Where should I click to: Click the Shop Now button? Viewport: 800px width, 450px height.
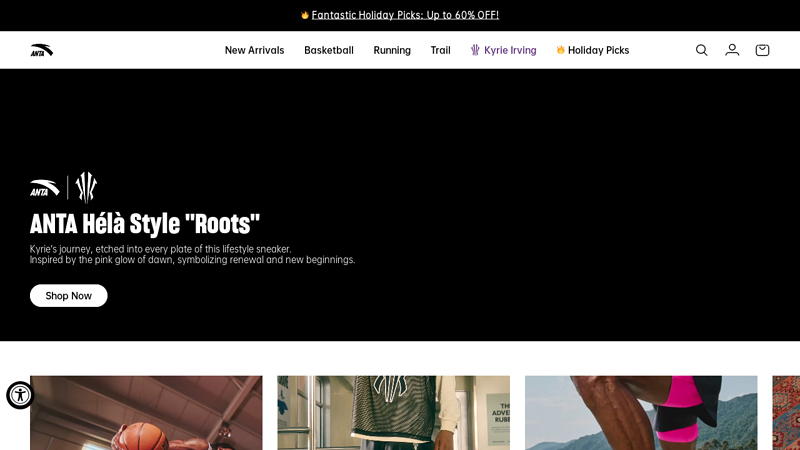tap(68, 295)
